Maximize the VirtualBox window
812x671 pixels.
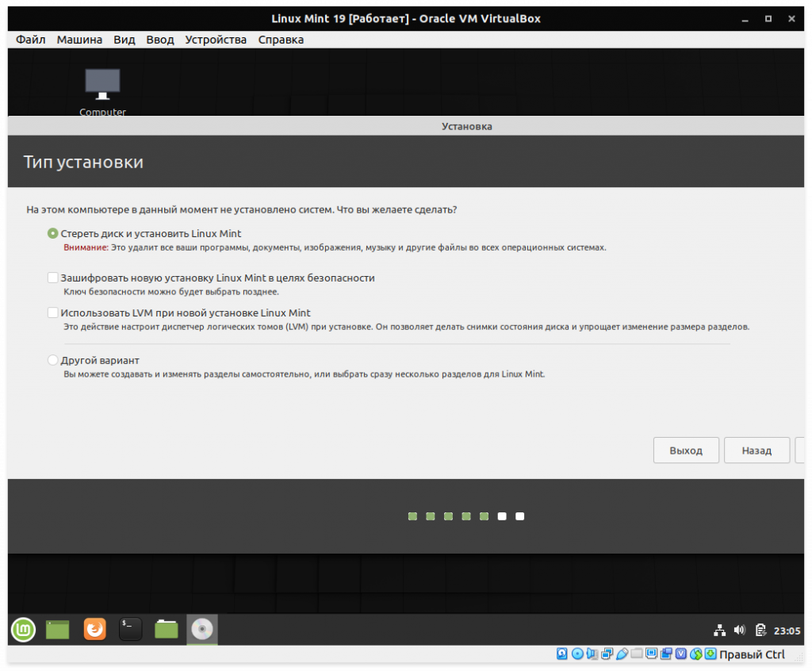click(x=768, y=19)
